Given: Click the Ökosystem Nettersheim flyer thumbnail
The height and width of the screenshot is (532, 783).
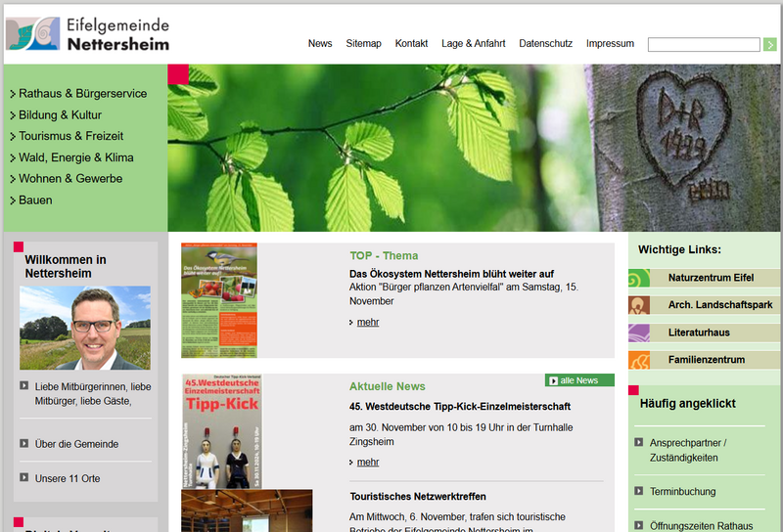Looking at the screenshot, I should pyautogui.click(x=218, y=300).
